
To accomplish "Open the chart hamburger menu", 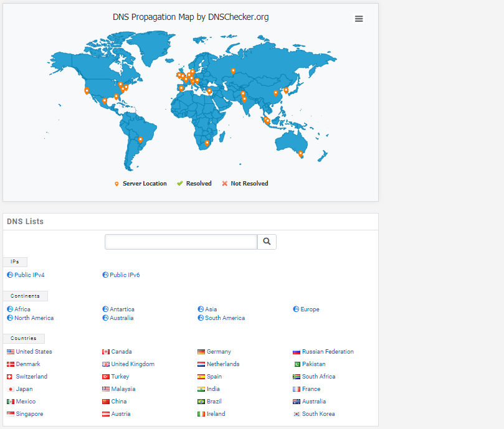I will click(359, 19).
